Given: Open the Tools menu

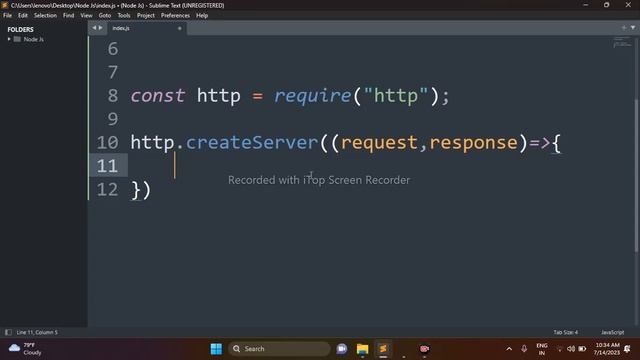Looking at the screenshot, I should (x=124, y=16).
